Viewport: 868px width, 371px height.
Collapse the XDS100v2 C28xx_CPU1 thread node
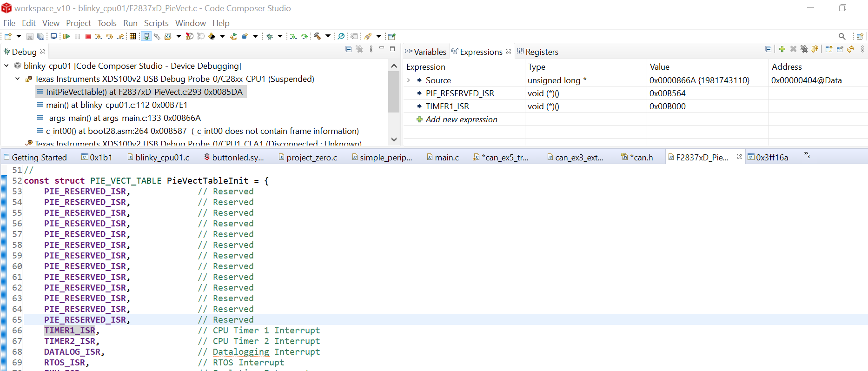tap(18, 79)
